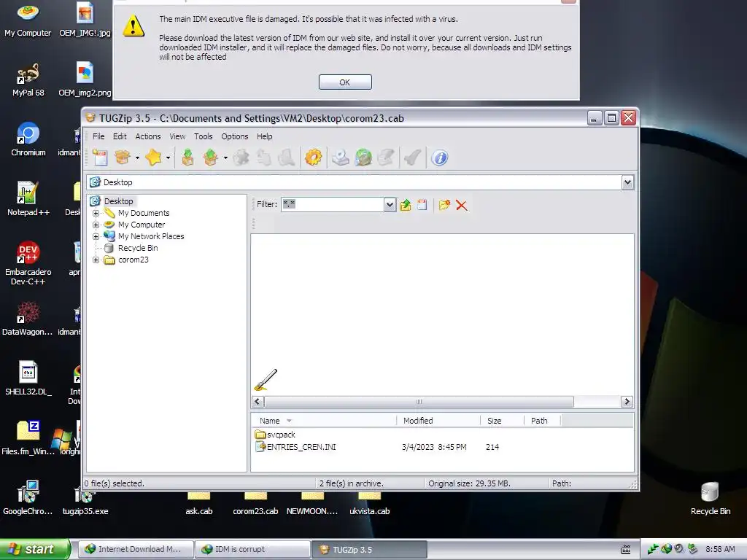The width and height of the screenshot is (747, 560).
Task: Click the TUGZip 3.5 taskbar button
Action: [369, 549]
